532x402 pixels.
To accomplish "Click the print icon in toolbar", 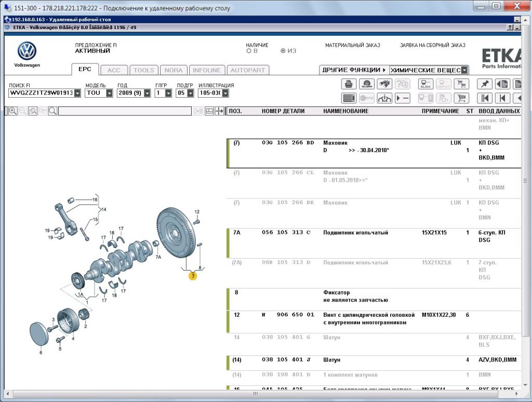I will tap(349, 84).
